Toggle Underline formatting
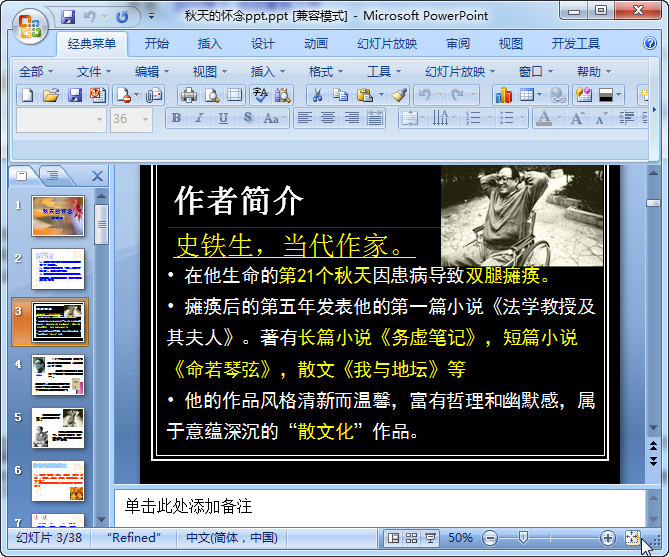The image size is (669, 557). click(x=223, y=118)
